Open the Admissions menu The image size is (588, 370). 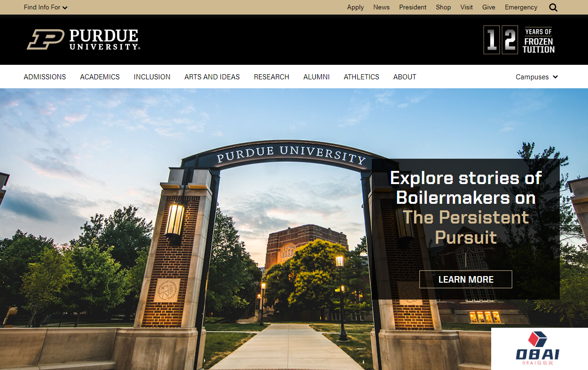[45, 77]
